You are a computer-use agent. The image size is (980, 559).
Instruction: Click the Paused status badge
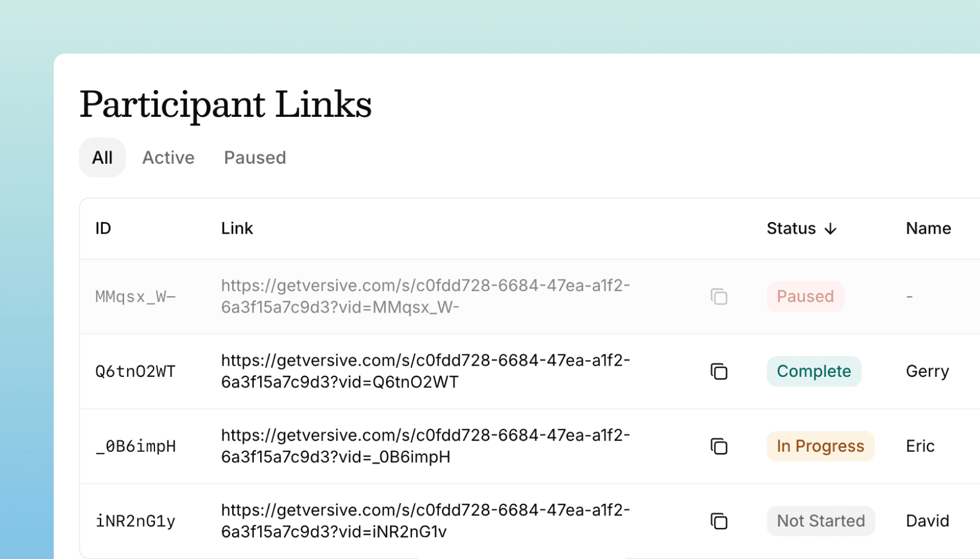[x=805, y=297]
